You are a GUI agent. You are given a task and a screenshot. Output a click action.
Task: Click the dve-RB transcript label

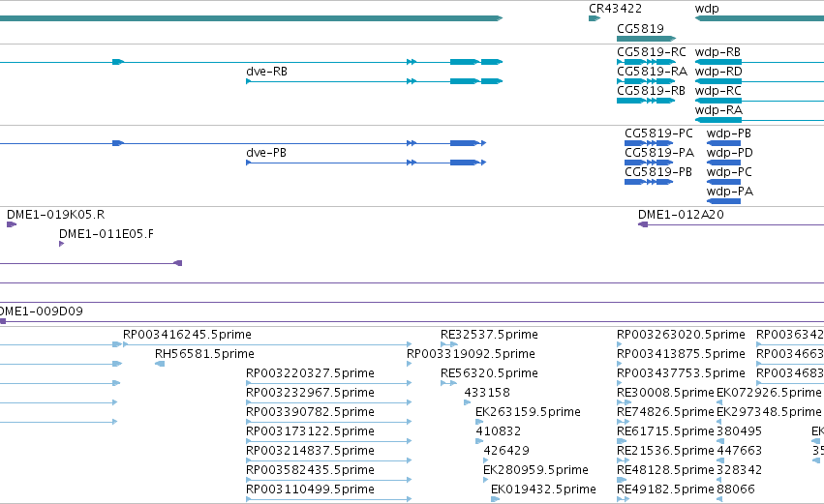pyautogui.click(x=266, y=72)
